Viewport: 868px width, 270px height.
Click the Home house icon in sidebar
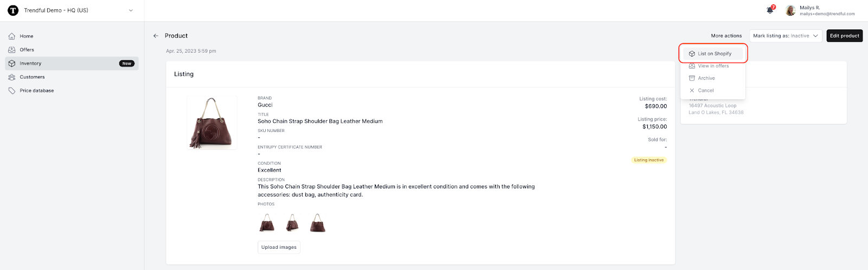12,36
